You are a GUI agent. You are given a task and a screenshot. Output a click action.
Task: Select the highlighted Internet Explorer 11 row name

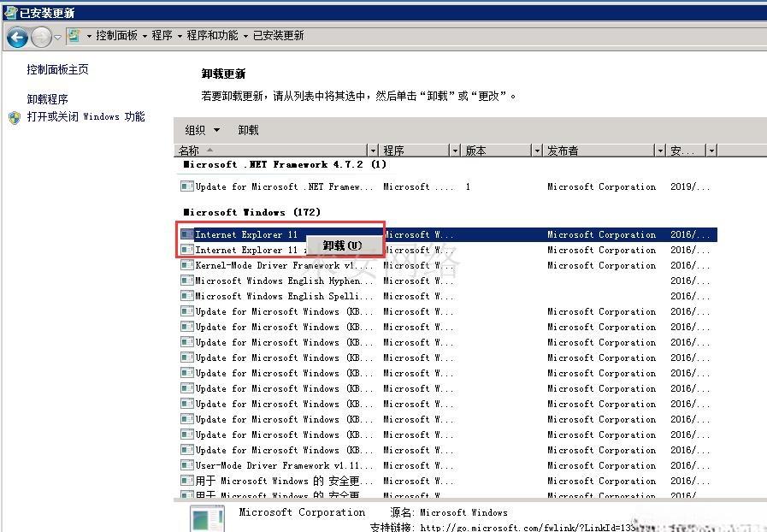tap(246, 234)
